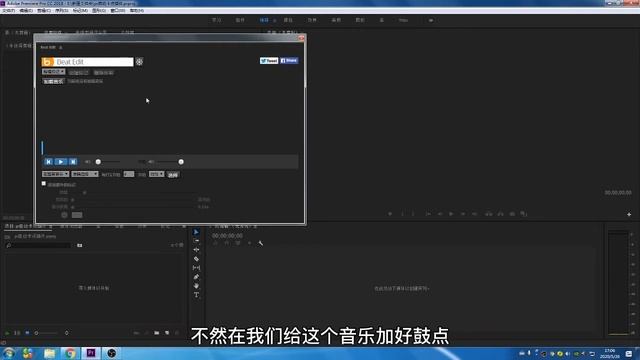The width and height of the screenshot is (640, 360).
Task: Choose the Selection tool
Action: (x=196, y=232)
